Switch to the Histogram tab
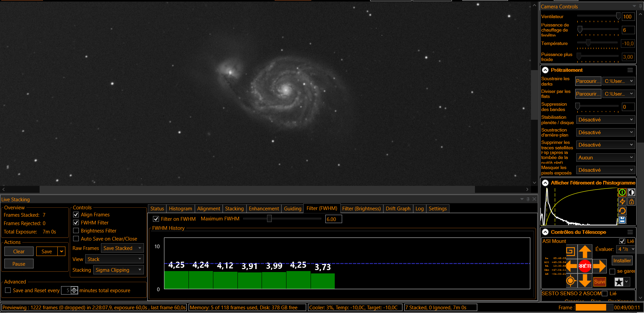 pos(180,209)
